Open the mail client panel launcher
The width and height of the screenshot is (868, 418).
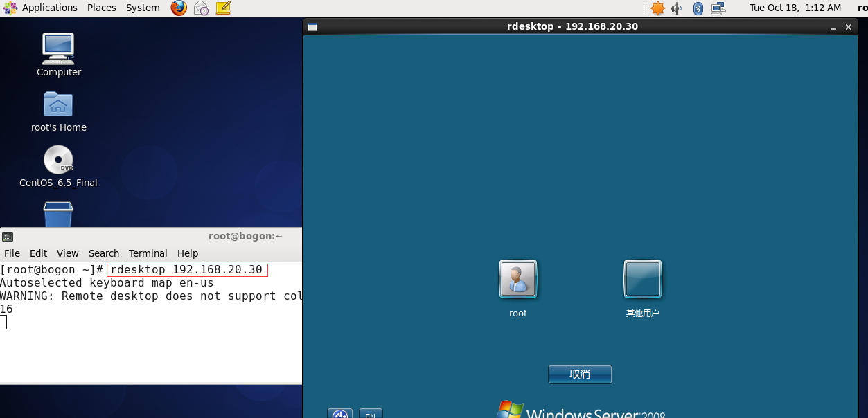pos(201,8)
